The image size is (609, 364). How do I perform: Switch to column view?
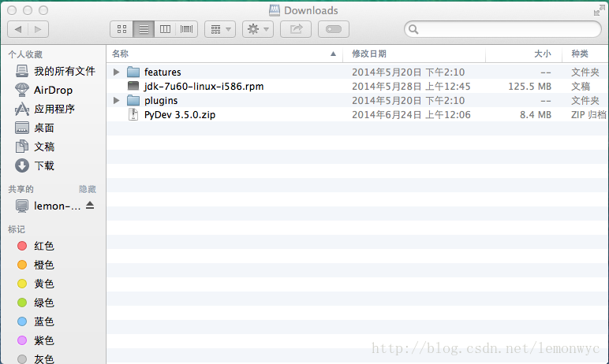(165, 29)
